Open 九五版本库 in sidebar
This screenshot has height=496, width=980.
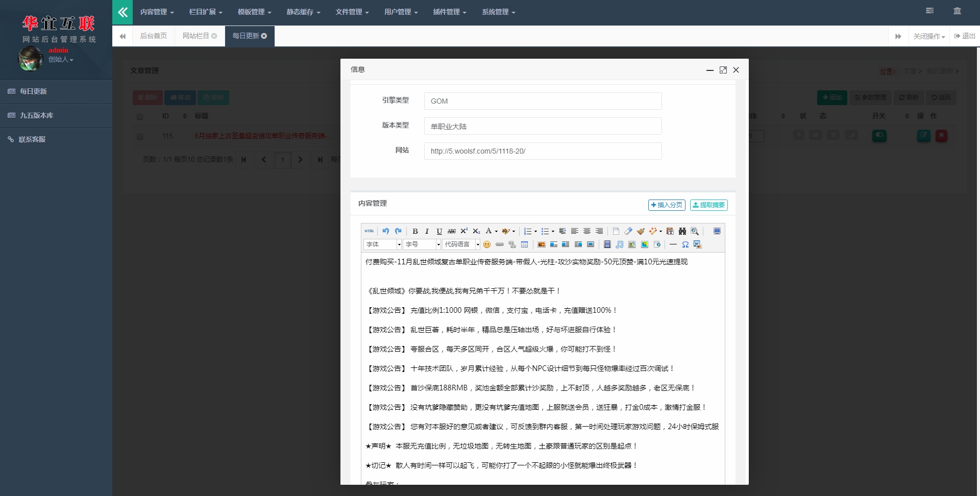(56, 115)
